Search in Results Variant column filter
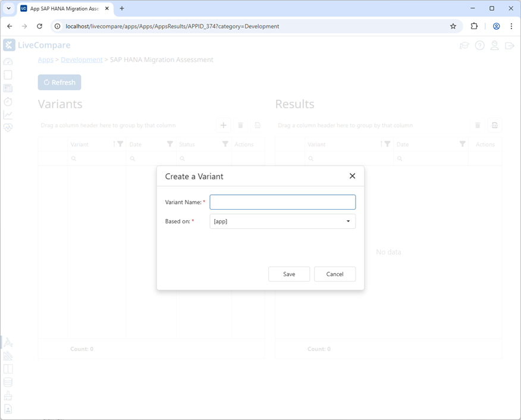 349,159
